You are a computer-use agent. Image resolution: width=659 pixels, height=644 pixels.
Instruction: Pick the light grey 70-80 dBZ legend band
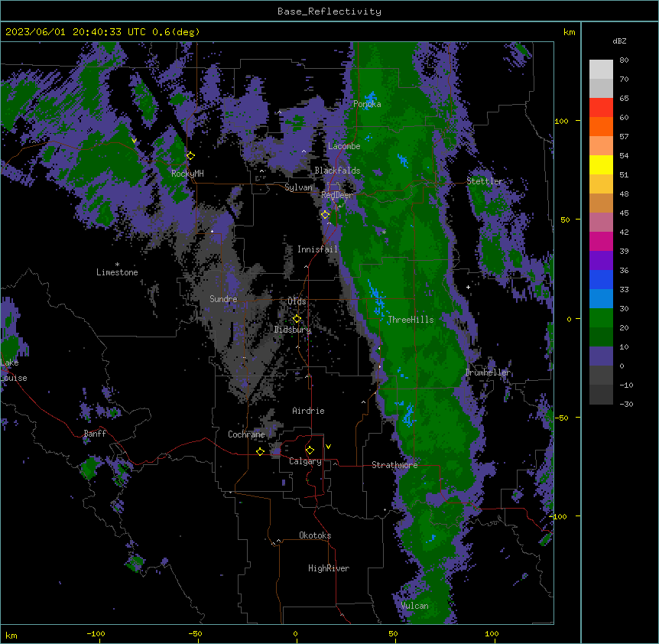(601, 70)
